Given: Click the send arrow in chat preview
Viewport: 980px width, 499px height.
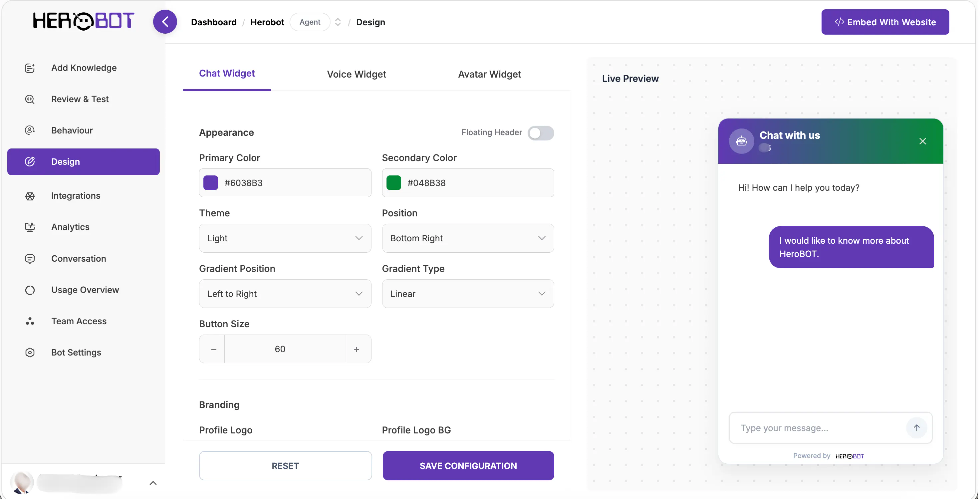Looking at the screenshot, I should point(916,428).
